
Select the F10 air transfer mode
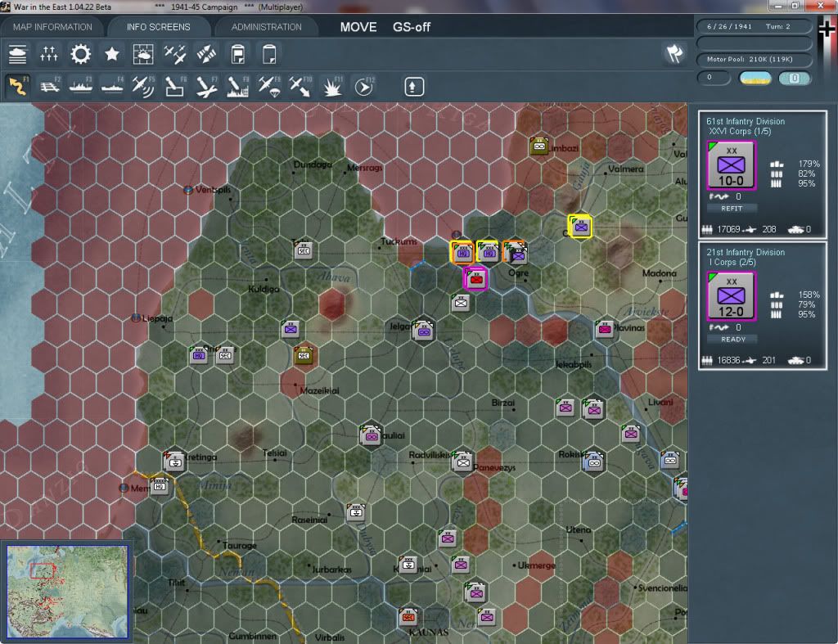pos(300,87)
